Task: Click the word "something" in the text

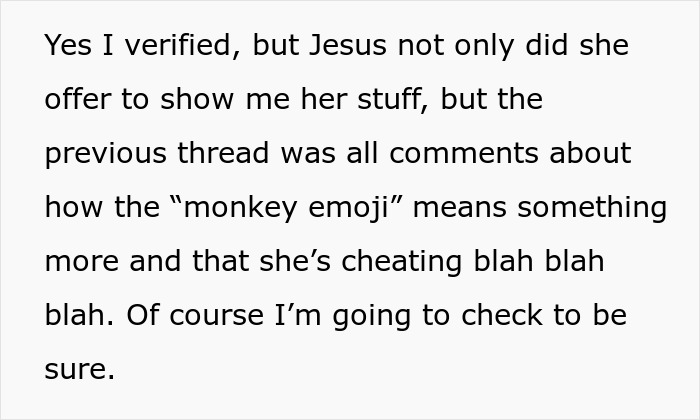Action: [603, 209]
